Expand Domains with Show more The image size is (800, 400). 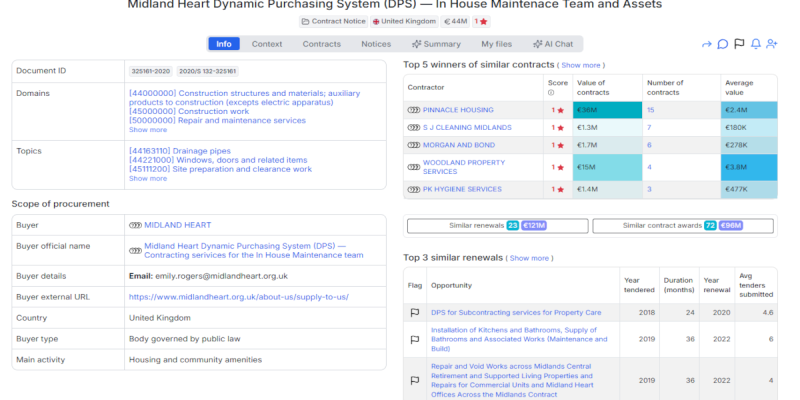point(148,130)
